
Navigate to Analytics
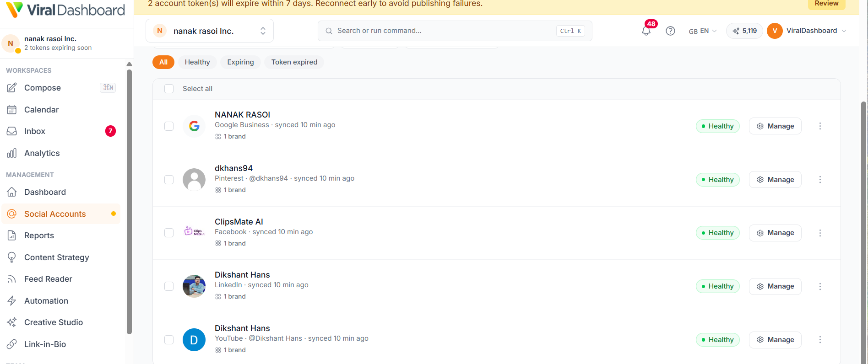(61, 153)
